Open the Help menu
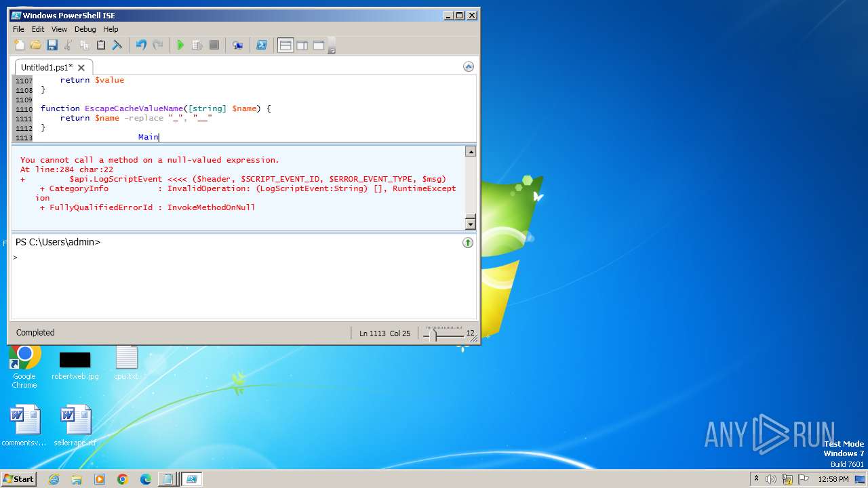The width and height of the screenshot is (868, 488). 111,29
